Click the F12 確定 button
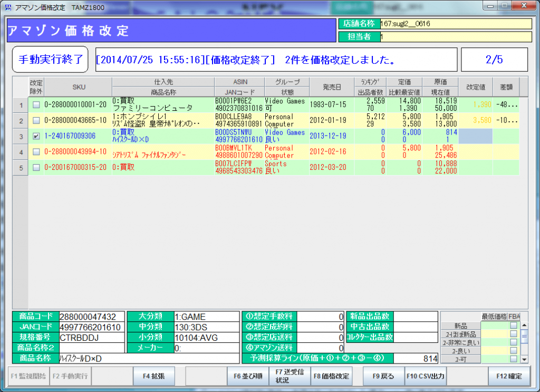The image size is (540, 392). [x=509, y=377]
